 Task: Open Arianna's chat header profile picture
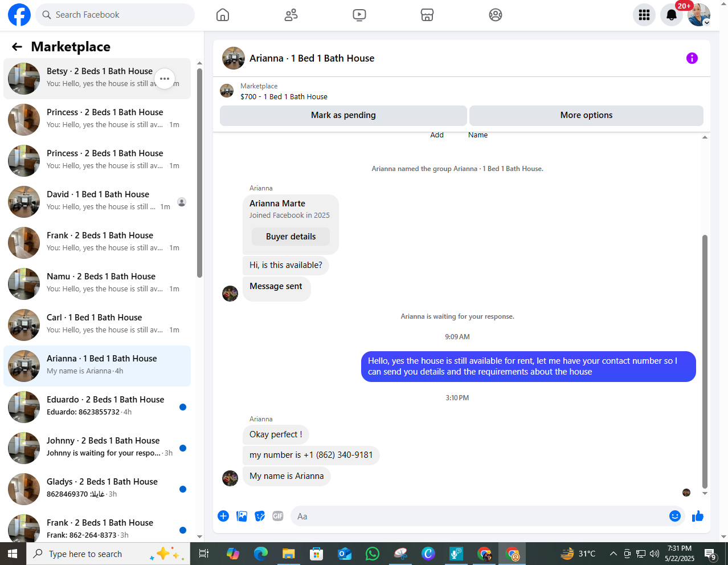click(234, 58)
